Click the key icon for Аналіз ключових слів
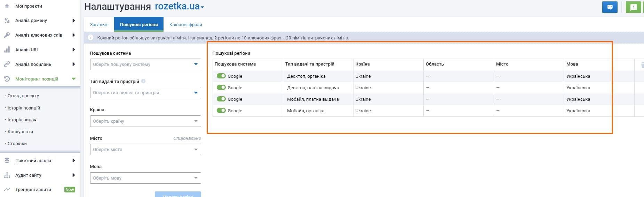The image size is (644, 197). coord(7,35)
